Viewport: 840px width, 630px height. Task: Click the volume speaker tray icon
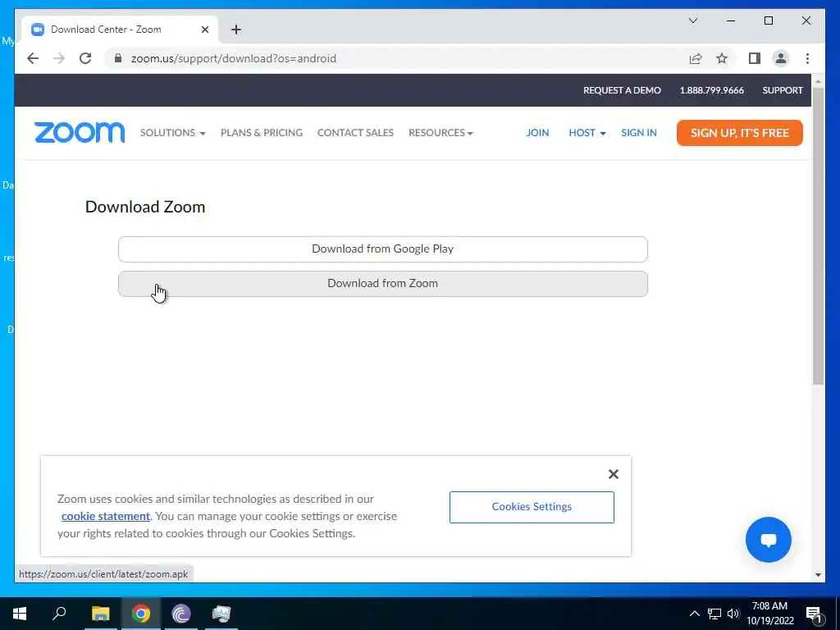(x=733, y=614)
